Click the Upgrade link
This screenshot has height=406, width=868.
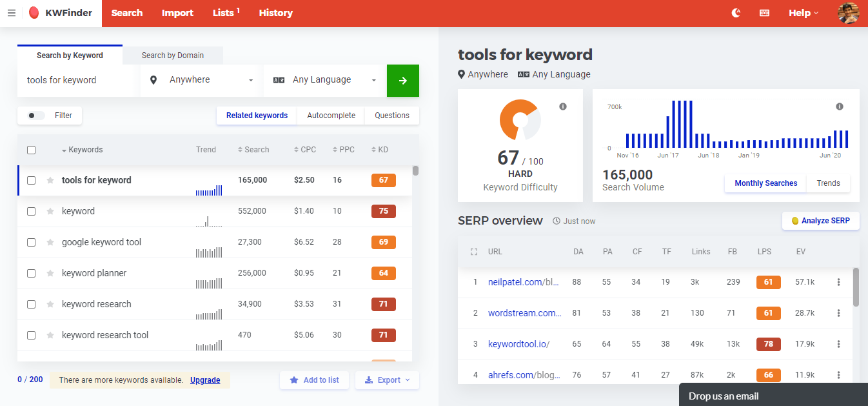coord(205,380)
